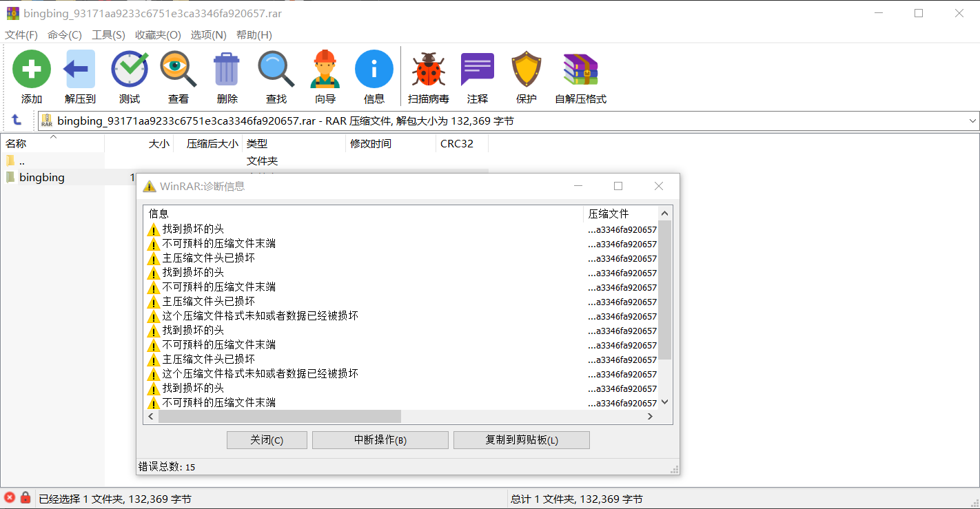Click the 扫描病毒 virus scan icon
This screenshot has width=980, height=509.
coord(428,69)
